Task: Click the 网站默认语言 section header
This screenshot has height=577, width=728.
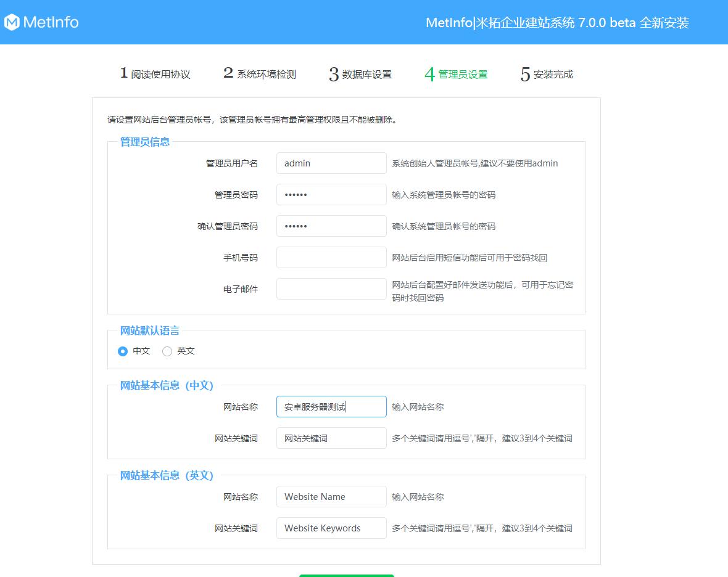Action: point(149,330)
